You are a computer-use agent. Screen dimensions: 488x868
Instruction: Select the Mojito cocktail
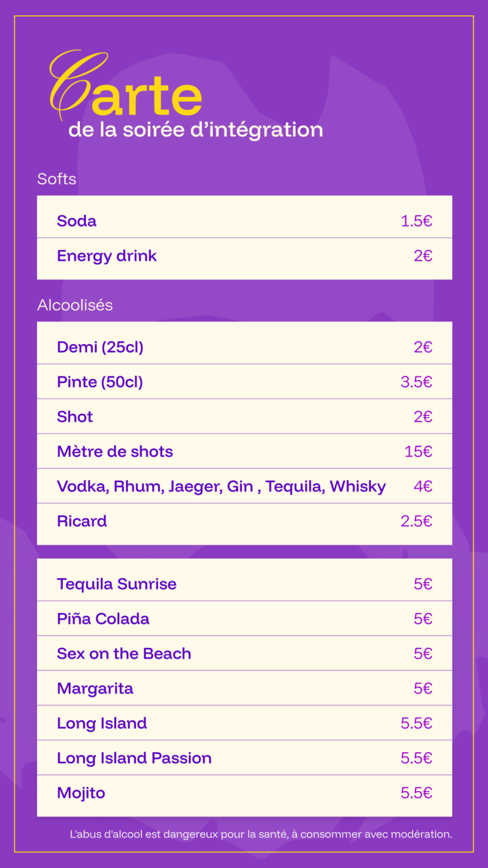(81, 793)
